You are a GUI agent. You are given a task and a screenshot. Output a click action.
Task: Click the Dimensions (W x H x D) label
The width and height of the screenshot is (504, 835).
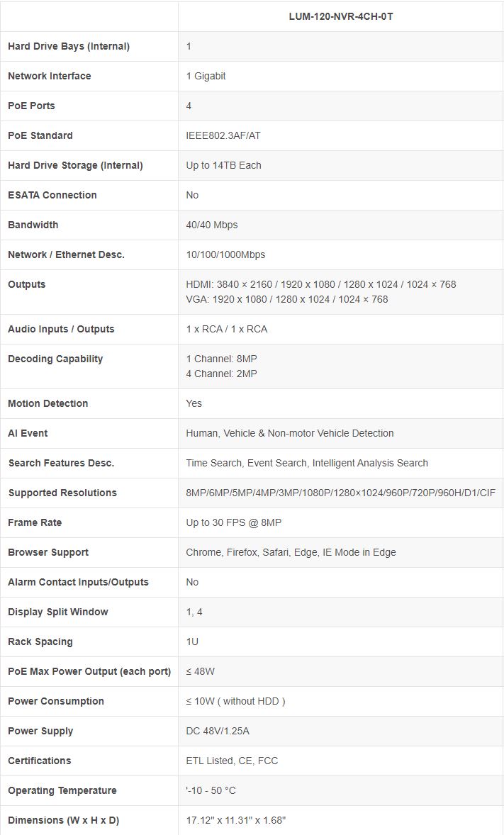pyautogui.click(x=64, y=820)
